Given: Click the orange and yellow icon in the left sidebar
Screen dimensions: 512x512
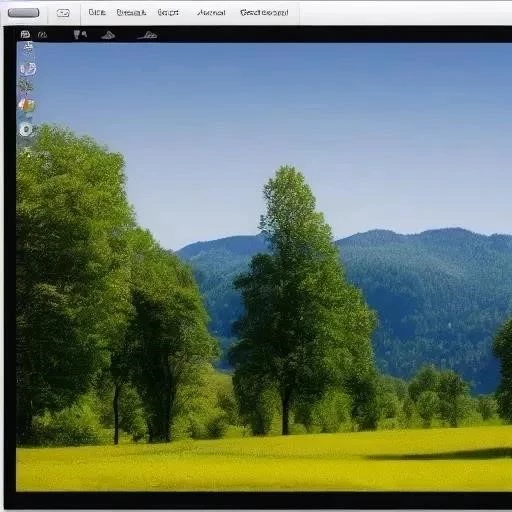Looking at the screenshot, I should pyautogui.click(x=27, y=105).
